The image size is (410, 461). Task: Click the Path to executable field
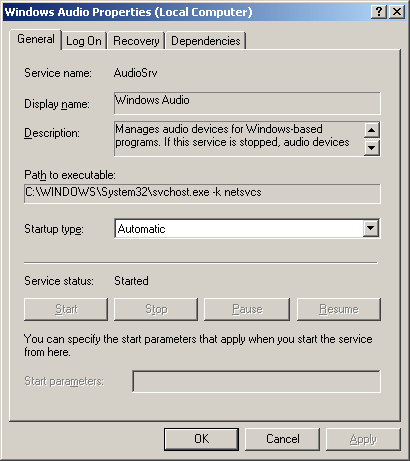(x=202, y=194)
